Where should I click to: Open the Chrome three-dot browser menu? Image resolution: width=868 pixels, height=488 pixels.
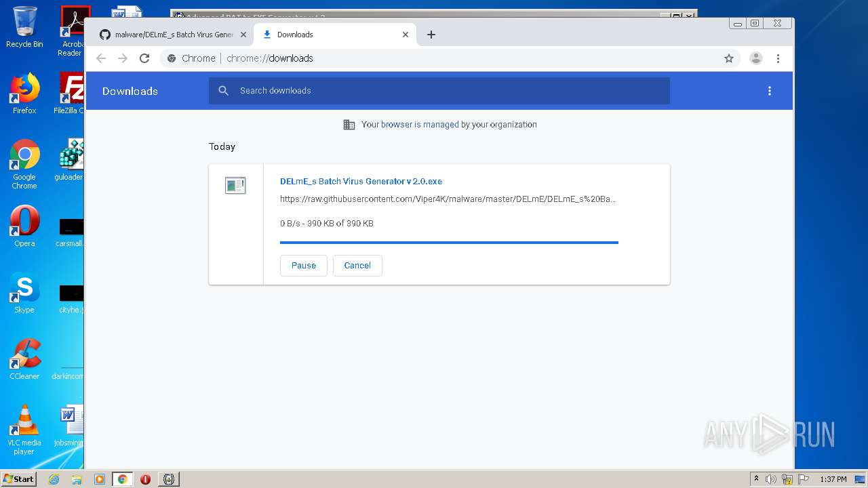pyautogui.click(x=778, y=58)
